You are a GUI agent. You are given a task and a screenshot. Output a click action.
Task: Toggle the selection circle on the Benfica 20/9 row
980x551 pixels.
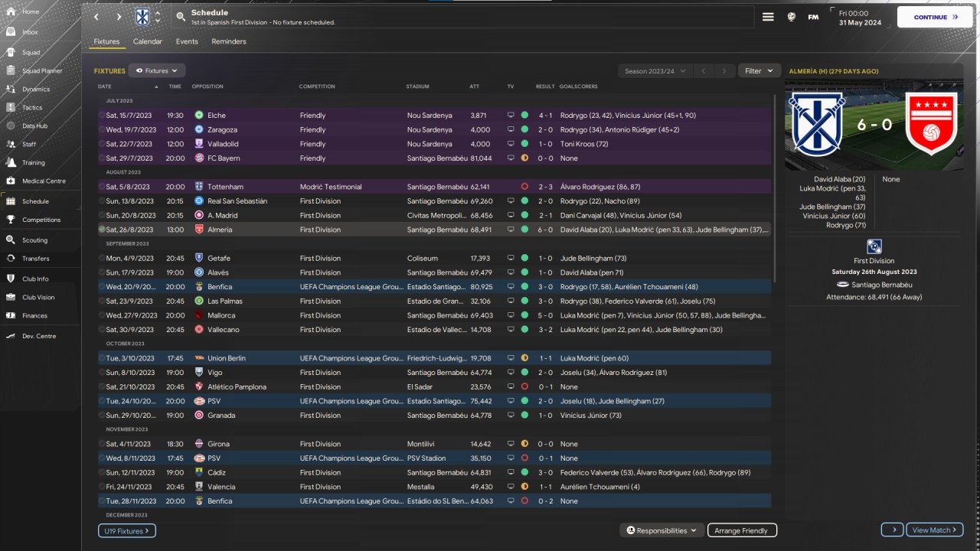coord(102,287)
